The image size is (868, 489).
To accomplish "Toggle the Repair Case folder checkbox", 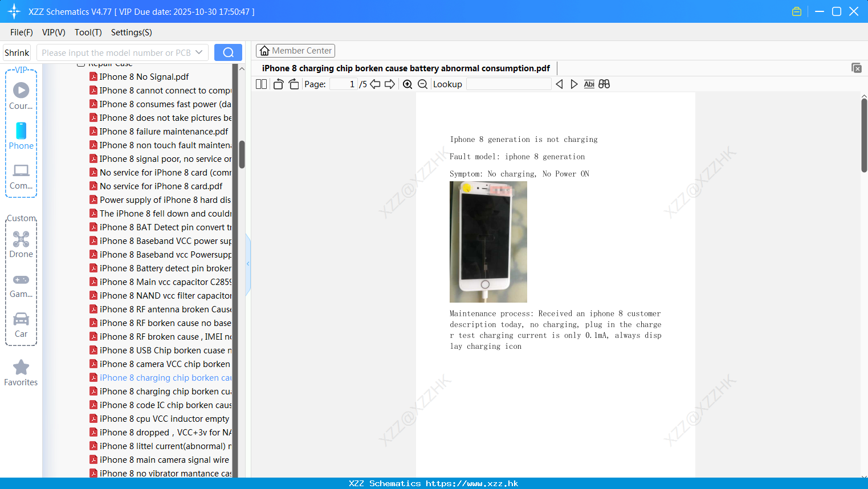I will (x=81, y=64).
